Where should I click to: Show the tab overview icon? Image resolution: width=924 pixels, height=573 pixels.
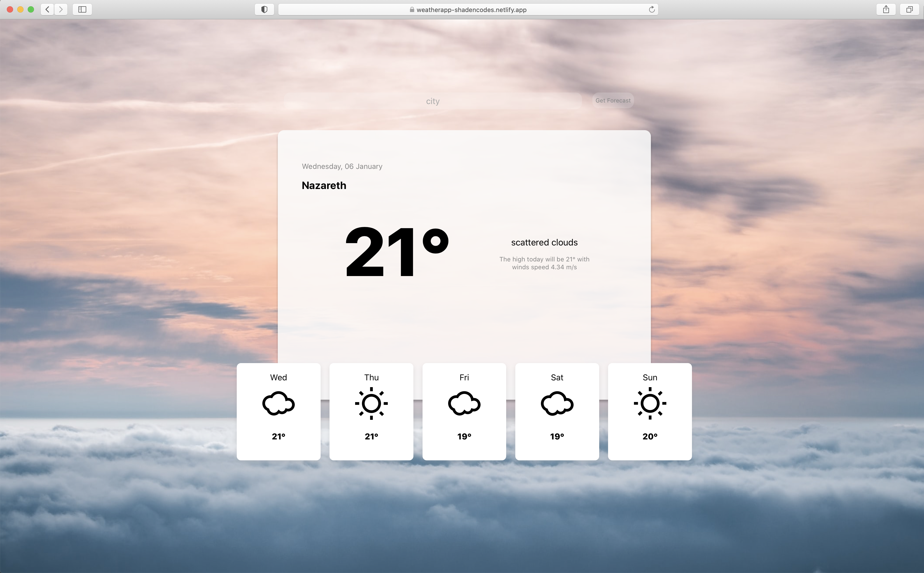909,9
